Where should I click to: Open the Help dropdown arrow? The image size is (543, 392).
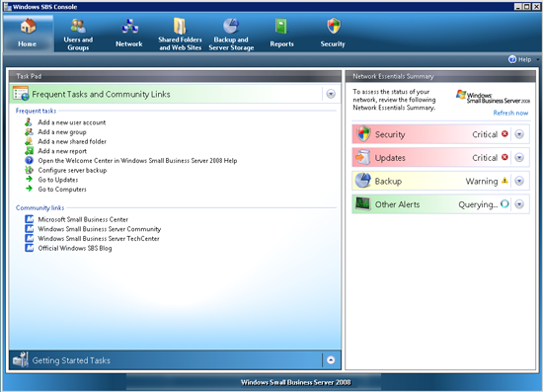point(537,59)
